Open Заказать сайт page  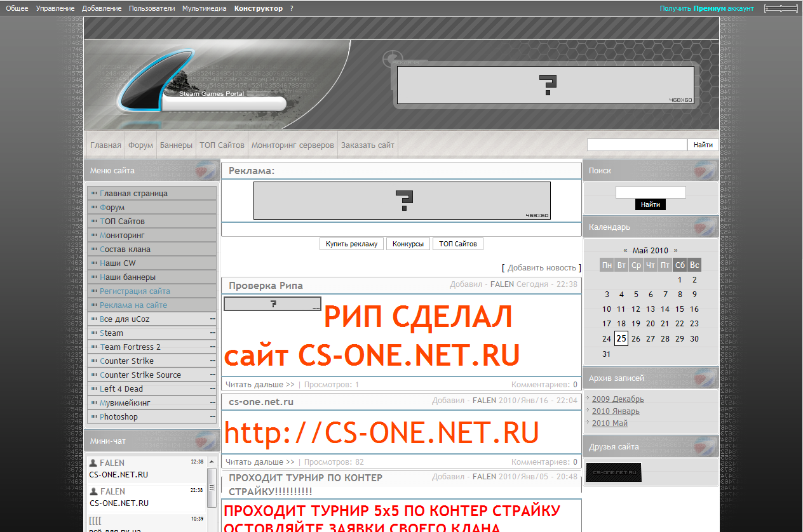368,145
